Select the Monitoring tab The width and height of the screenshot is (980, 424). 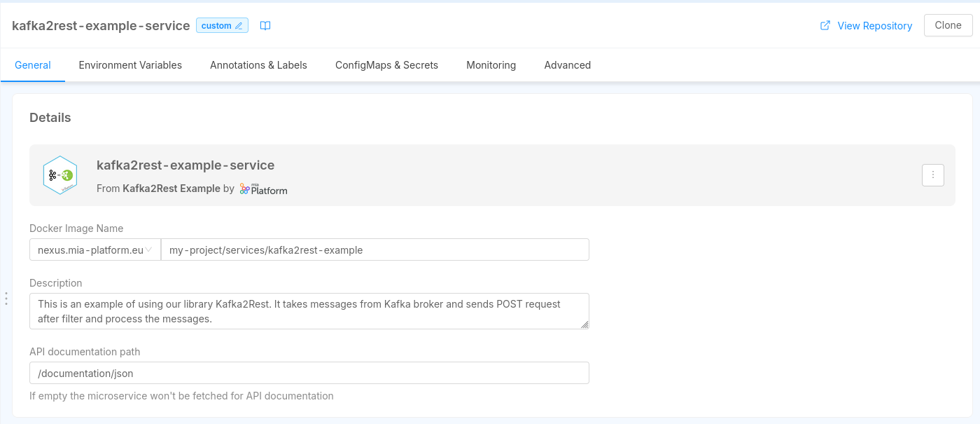[491, 65]
